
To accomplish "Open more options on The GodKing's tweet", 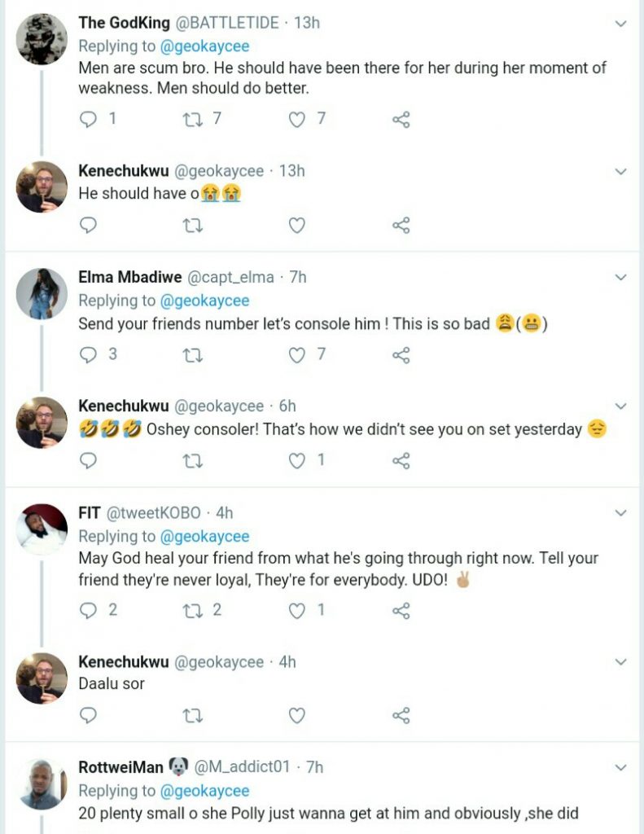I will (x=620, y=24).
